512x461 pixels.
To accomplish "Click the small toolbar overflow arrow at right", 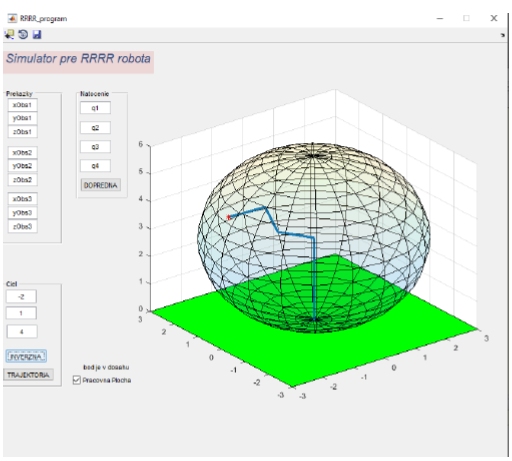I will [503, 35].
